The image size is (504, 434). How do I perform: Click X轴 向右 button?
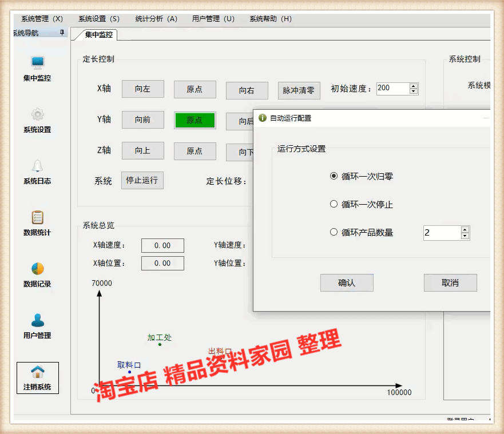(247, 90)
